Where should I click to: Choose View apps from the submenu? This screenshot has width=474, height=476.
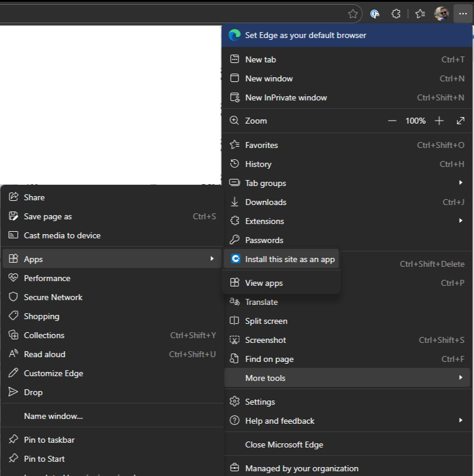[x=264, y=283]
